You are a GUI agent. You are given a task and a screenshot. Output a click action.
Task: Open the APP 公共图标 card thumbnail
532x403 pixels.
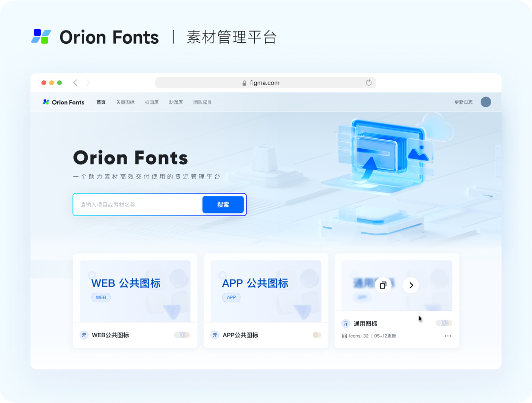266,291
